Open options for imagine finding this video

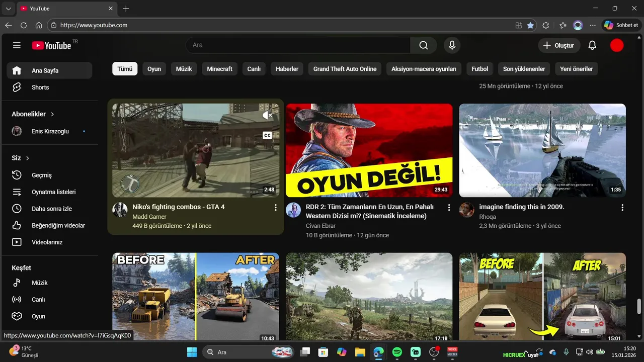coord(622,208)
